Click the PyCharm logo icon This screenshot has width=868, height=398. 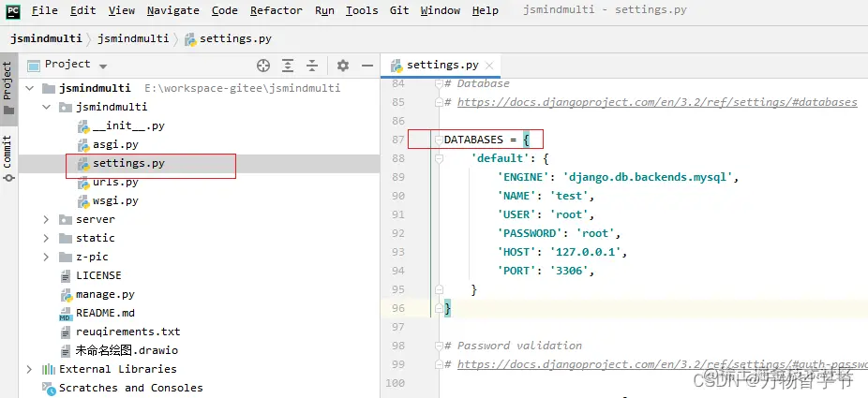point(14,10)
